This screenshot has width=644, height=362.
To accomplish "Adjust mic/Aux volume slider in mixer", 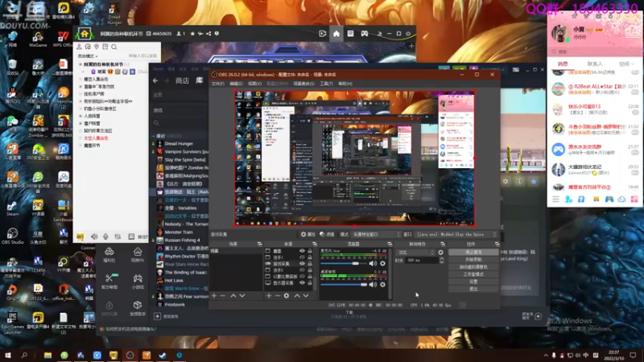I will (344, 264).
